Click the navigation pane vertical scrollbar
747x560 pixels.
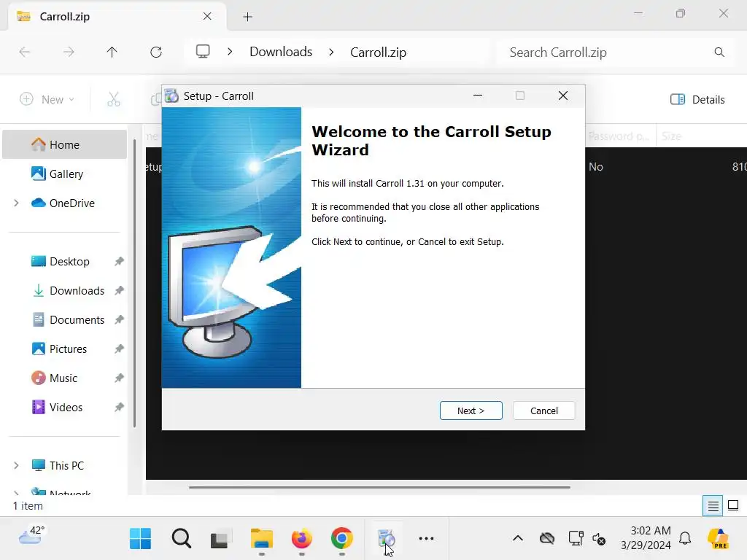134,284
